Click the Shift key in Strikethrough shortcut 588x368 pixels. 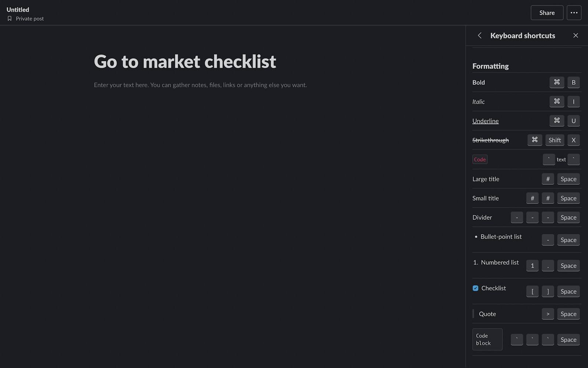pos(555,140)
